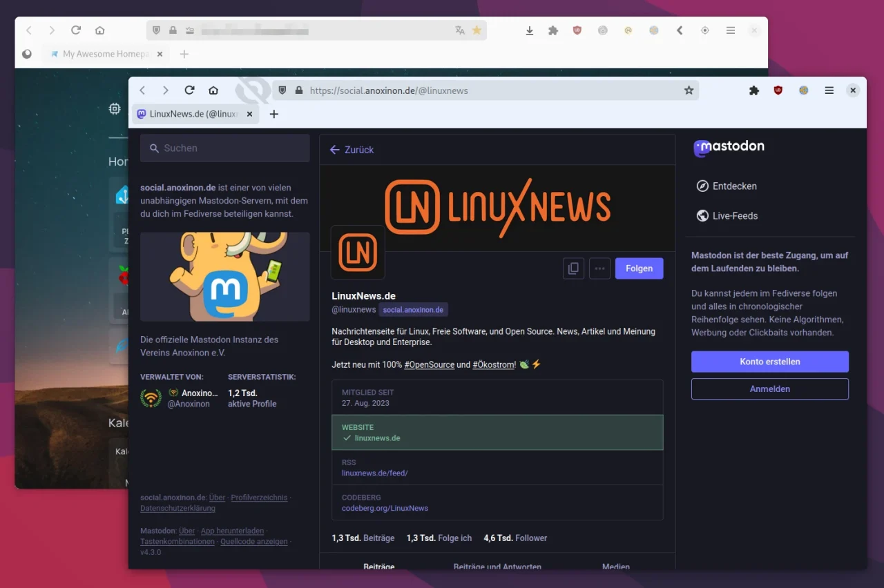Bookmark the social.anoxinon.de page with star
884x588 pixels.
pyautogui.click(x=689, y=90)
